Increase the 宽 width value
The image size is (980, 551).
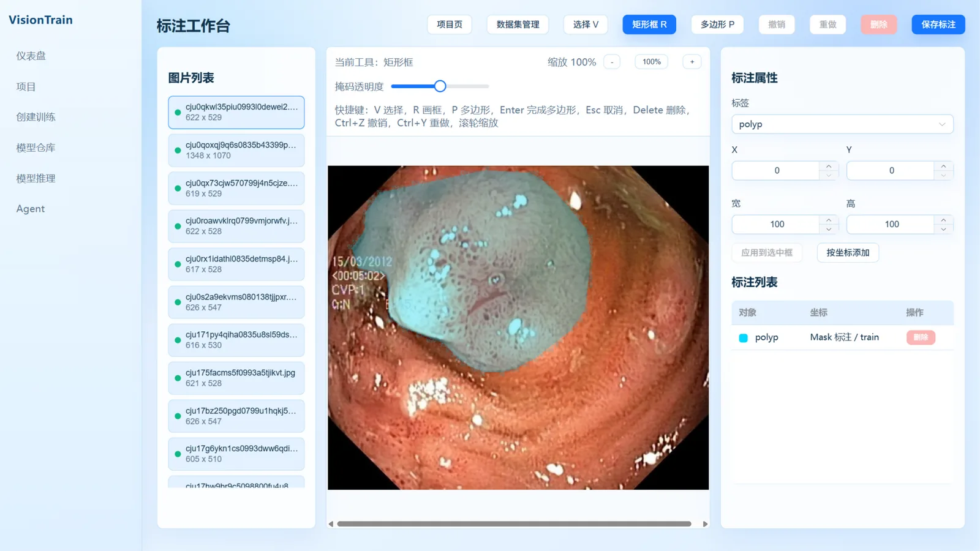(x=829, y=220)
